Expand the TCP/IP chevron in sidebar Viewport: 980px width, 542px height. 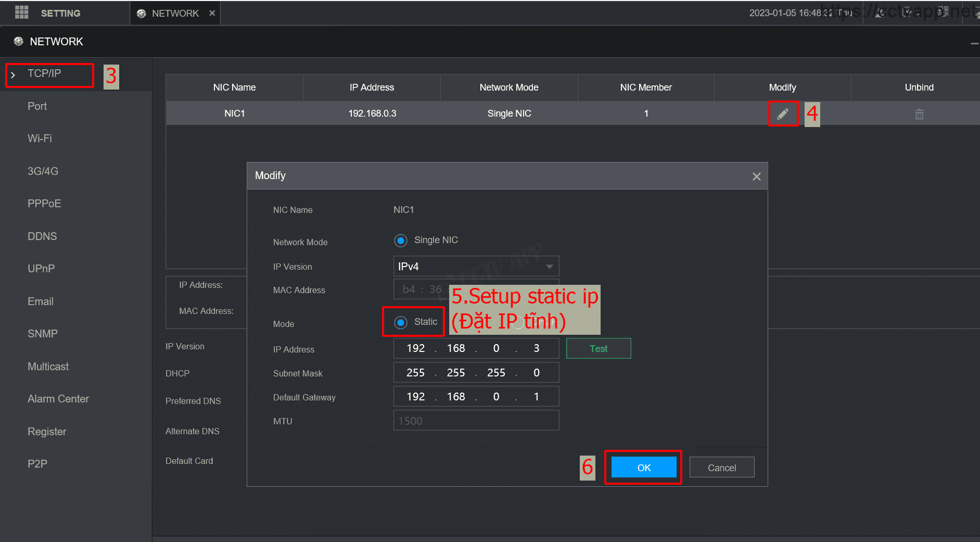point(13,75)
